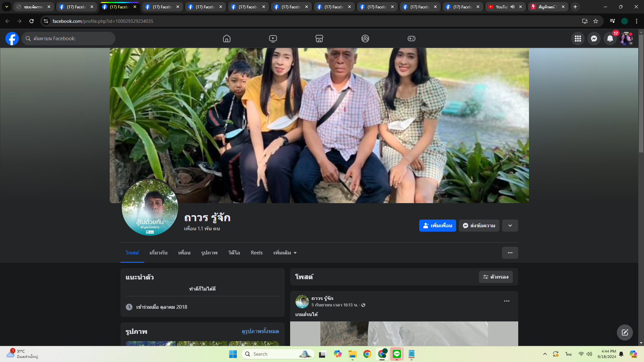
Task: Open the post author's small avatar
Action: click(302, 302)
